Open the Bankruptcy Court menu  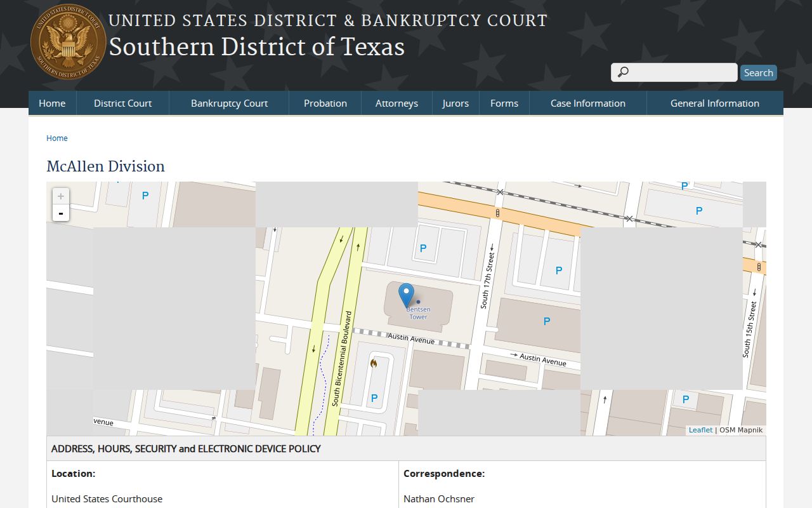pyautogui.click(x=229, y=103)
